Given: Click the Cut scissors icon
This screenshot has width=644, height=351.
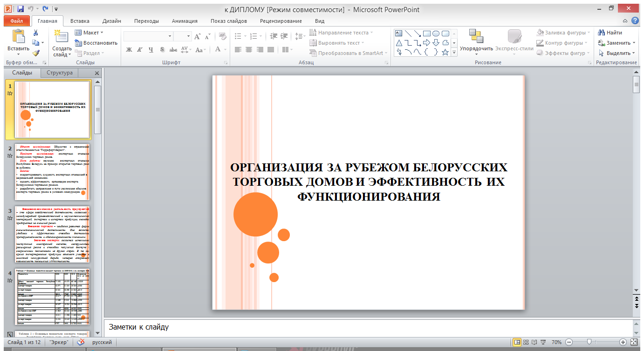Looking at the screenshot, I should 36,33.
